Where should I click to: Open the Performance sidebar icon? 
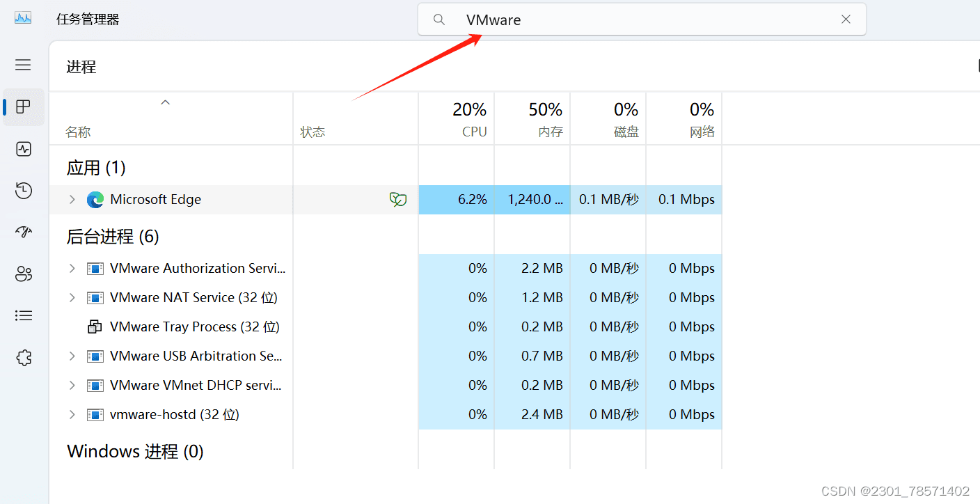[x=24, y=149]
